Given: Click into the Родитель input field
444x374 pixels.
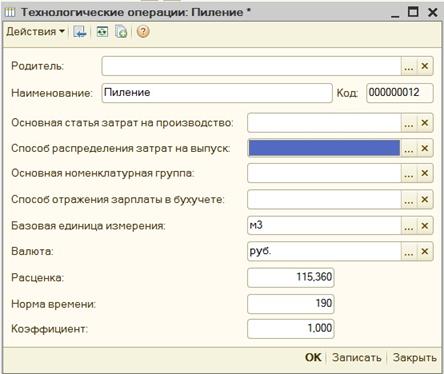Looking at the screenshot, I should point(251,66).
